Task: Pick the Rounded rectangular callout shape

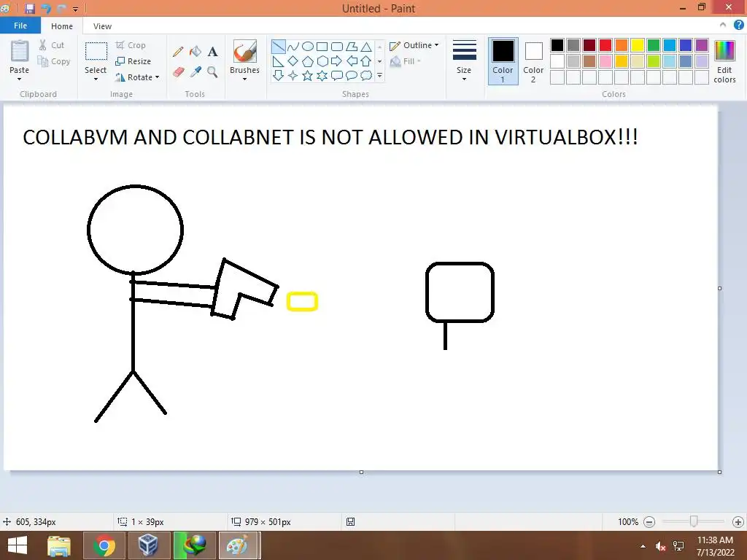Action: (x=337, y=76)
